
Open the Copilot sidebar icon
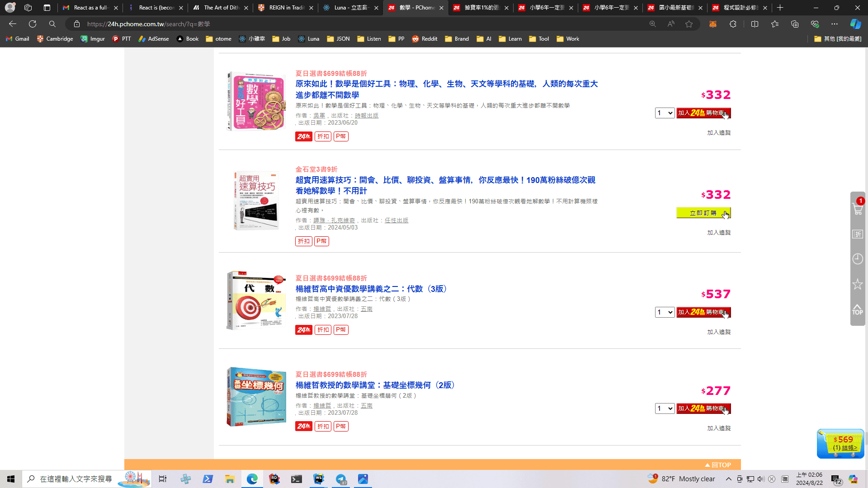click(x=855, y=24)
